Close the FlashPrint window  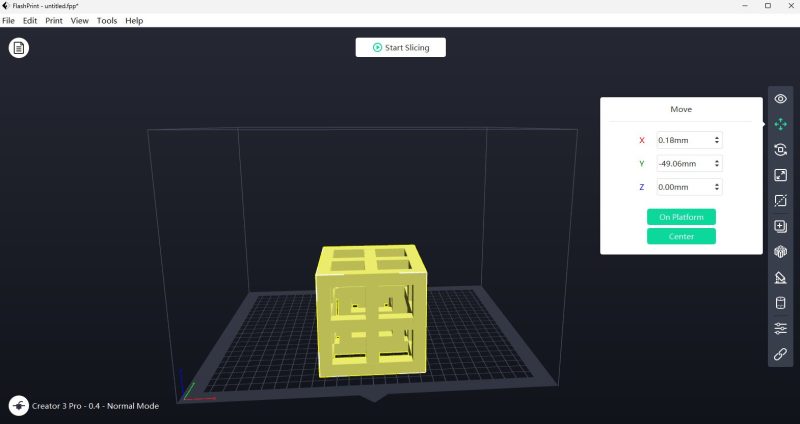[x=790, y=6]
